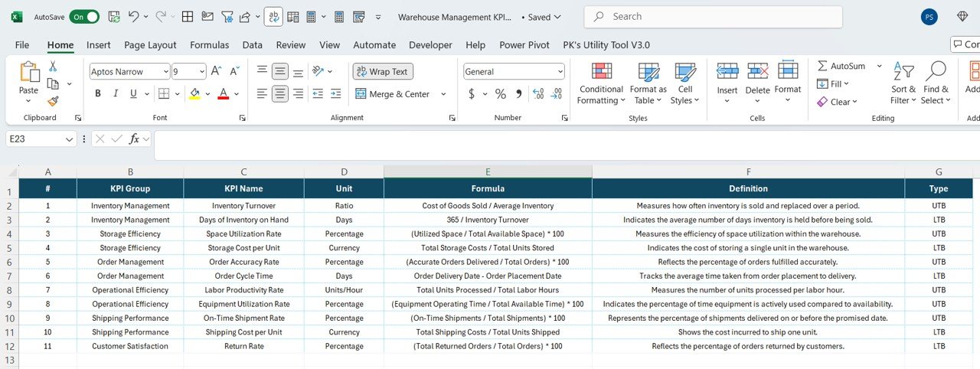Select column E header
Image resolution: width=980 pixels, height=369 pixels.
coord(488,171)
